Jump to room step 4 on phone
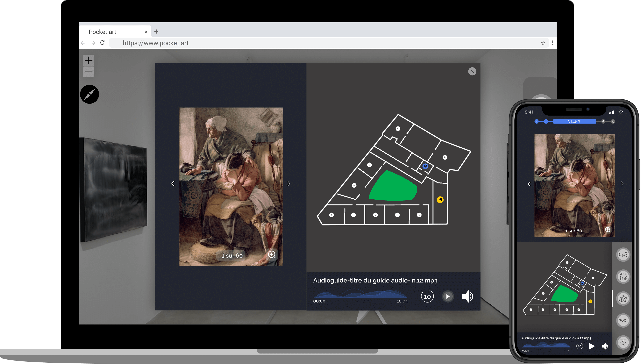The width and height of the screenshot is (641, 364). tap(603, 122)
